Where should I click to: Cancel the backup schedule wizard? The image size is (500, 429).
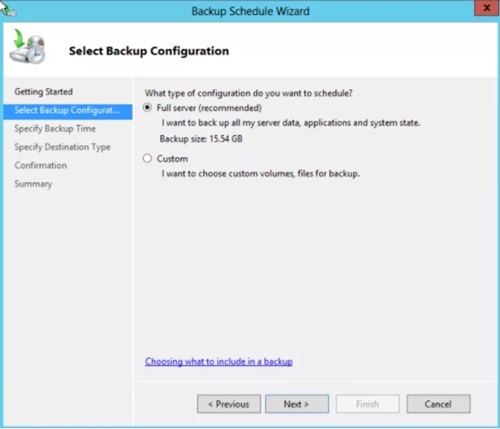(x=438, y=404)
